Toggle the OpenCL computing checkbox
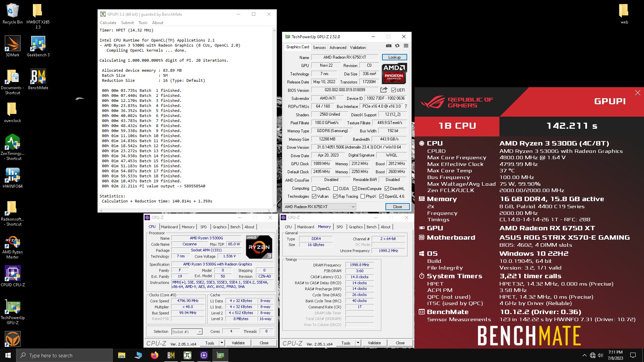This screenshot has height=362, width=644. click(x=314, y=189)
